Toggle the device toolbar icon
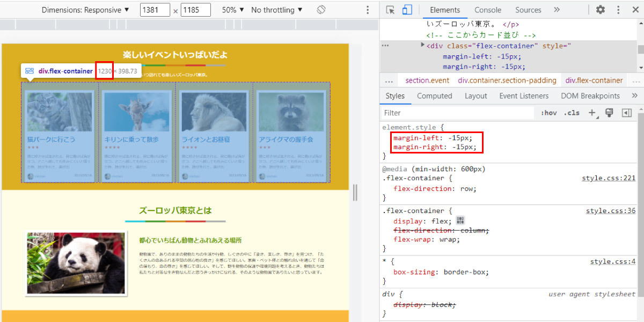This screenshot has height=322, width=644. (x=407, y=10)
